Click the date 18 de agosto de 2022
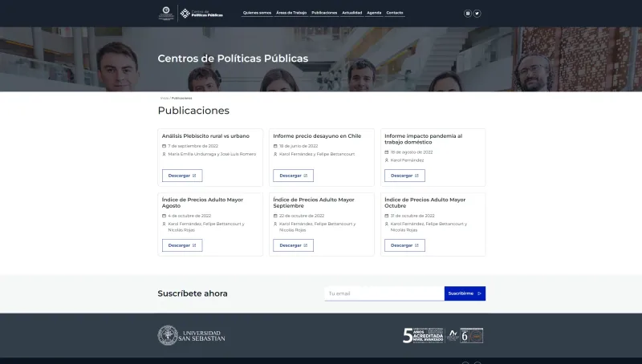 pyautogui.click(x=412, y=152)
